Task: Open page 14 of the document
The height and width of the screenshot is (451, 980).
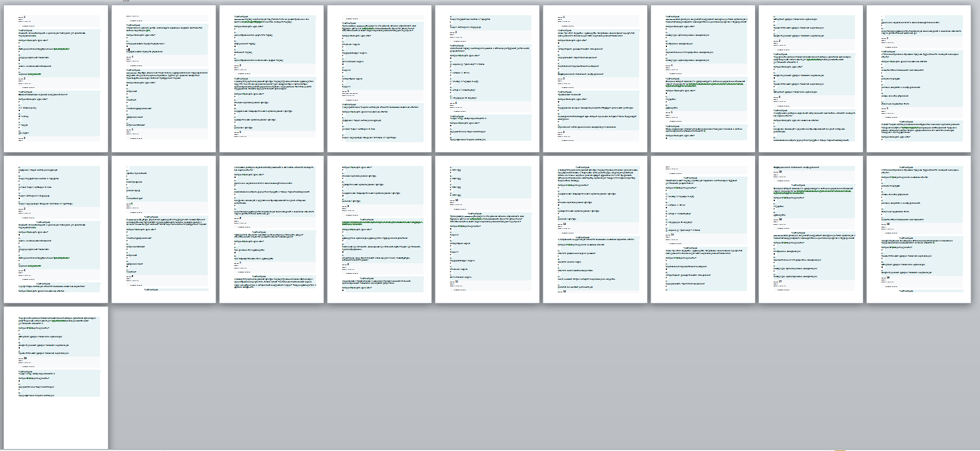Action: pyautogui.click(x=487, y=229)
